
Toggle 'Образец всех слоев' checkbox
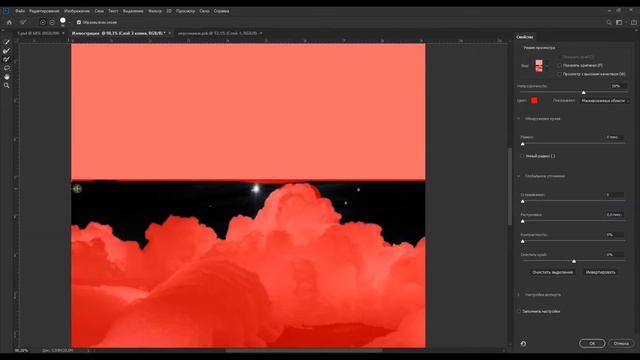click(x=79, y=22)
